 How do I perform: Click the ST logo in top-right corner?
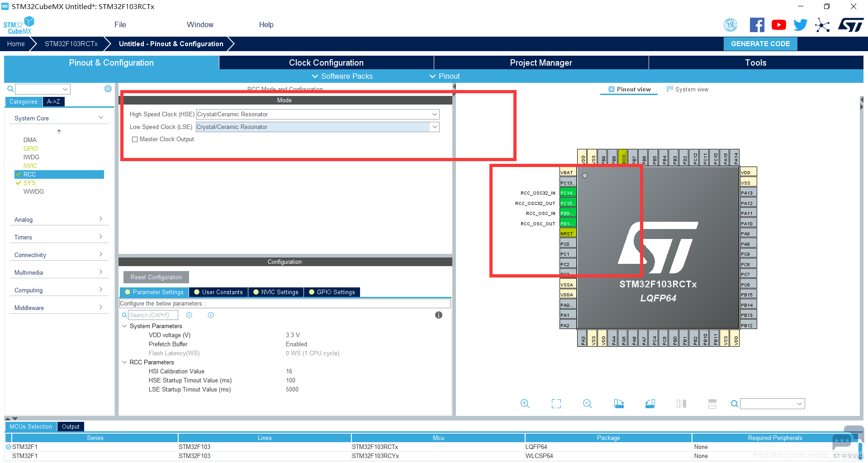pyautogui.click(x=851, y=25)
